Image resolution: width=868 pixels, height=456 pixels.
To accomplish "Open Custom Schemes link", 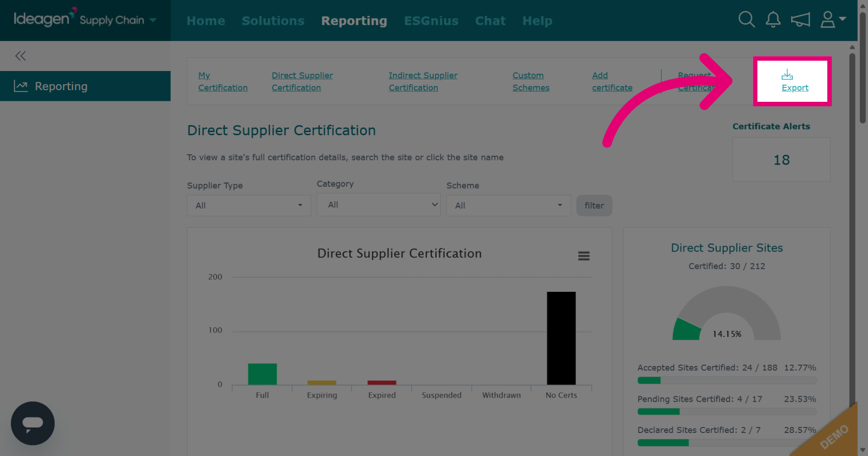I will (x=531, y=81).
